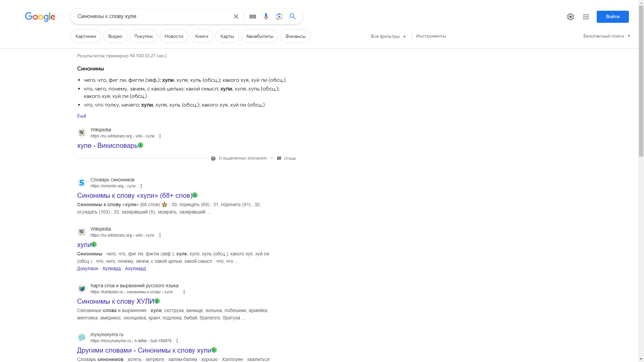This screenshot has height=362, width=644.
Task: Click the Словарь синонимов favicon
Action: [82, 183]
